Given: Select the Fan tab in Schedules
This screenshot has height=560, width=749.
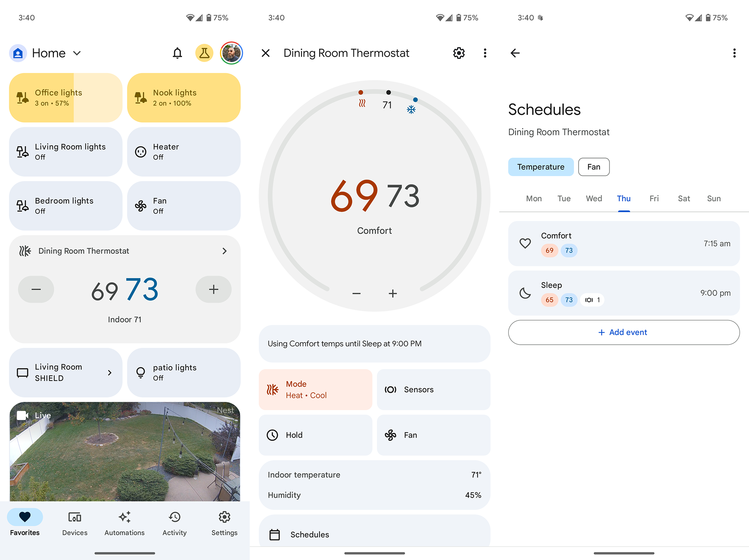Looking at the screenshot, I should (x=592, y=167).
